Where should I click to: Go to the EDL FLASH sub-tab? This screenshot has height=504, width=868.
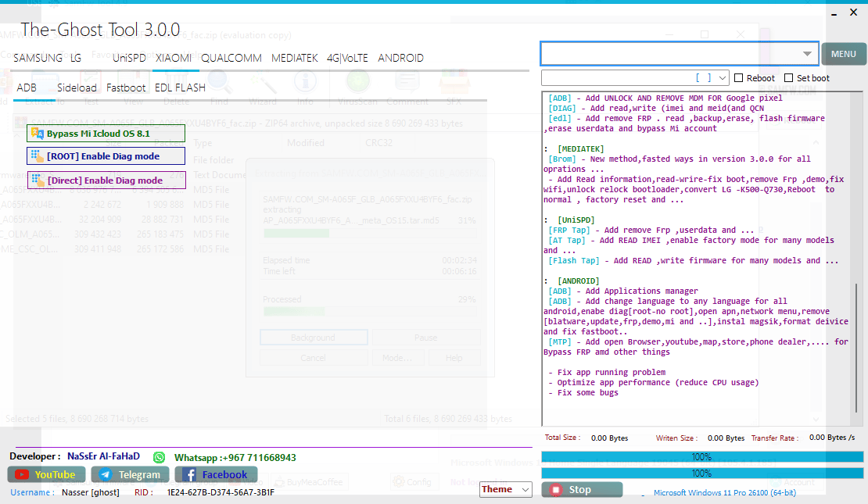[x=180, y=88]
